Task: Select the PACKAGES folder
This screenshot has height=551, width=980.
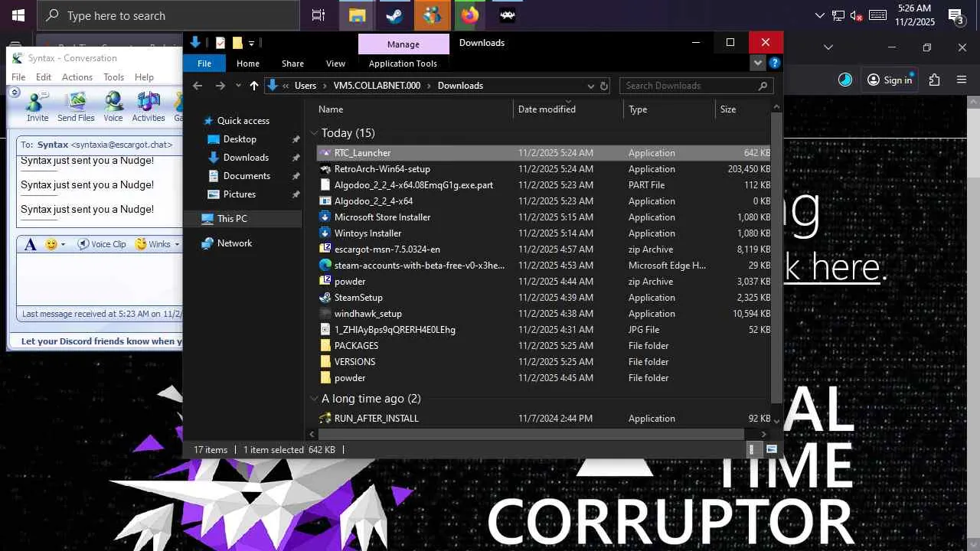Action: [x=544, y=346]
